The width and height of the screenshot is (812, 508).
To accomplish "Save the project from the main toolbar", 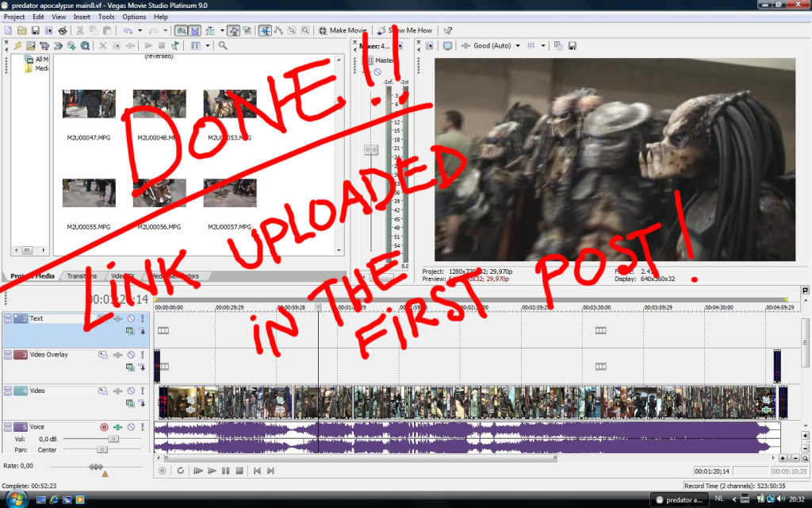I will click(x=35, y=31).
